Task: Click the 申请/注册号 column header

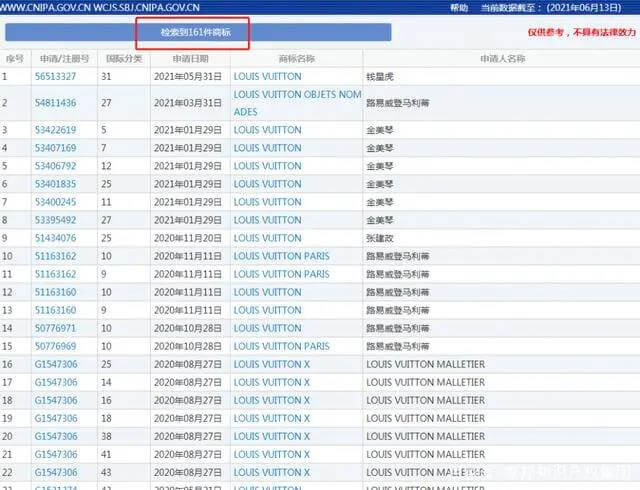Action: click(64, 59)
